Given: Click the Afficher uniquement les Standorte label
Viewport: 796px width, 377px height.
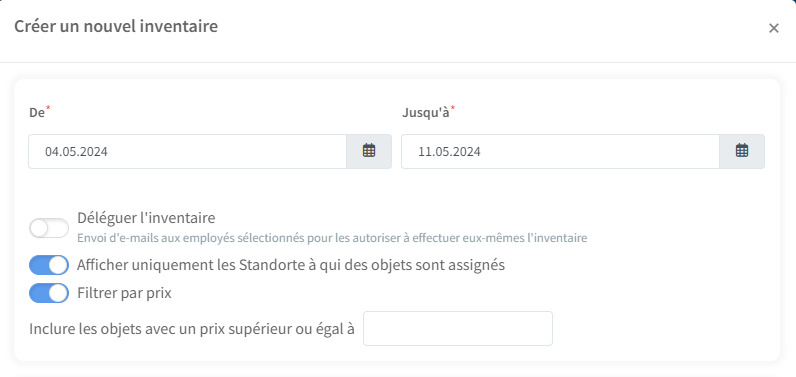Looking at the screenshot, I should pos(291,265).
